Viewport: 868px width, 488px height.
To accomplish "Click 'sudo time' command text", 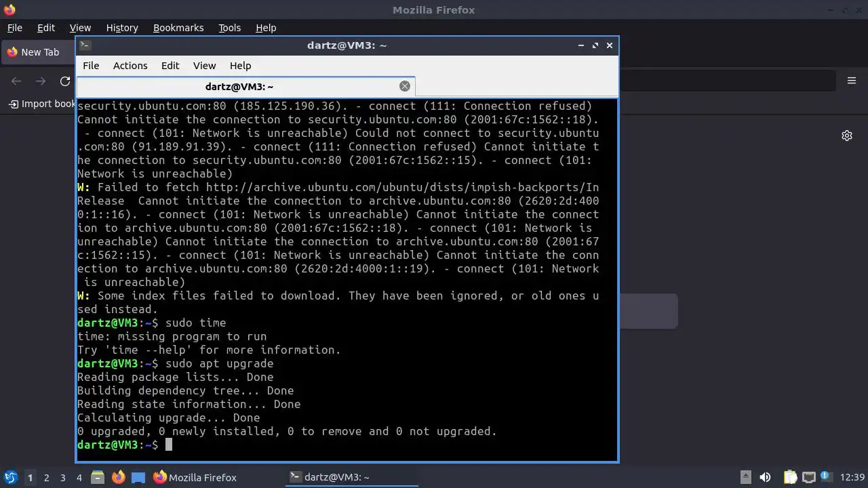I will click(196, 323).
